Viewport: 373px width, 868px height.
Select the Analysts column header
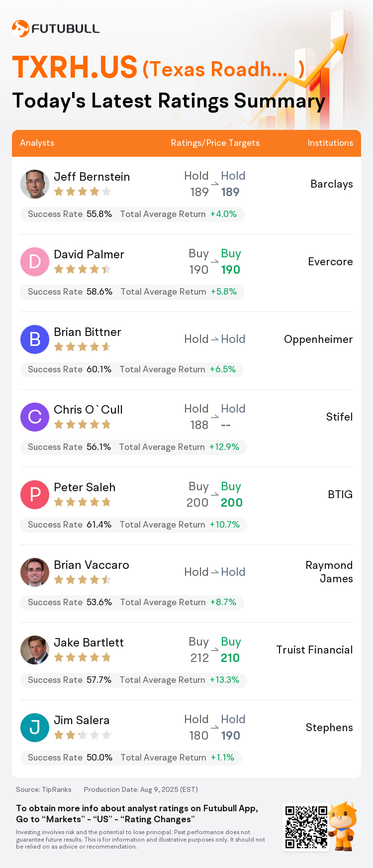37,143
